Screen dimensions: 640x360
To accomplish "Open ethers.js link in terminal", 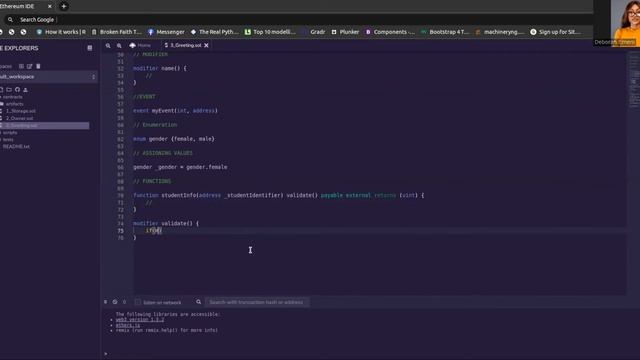I will (x=127, y=325).
